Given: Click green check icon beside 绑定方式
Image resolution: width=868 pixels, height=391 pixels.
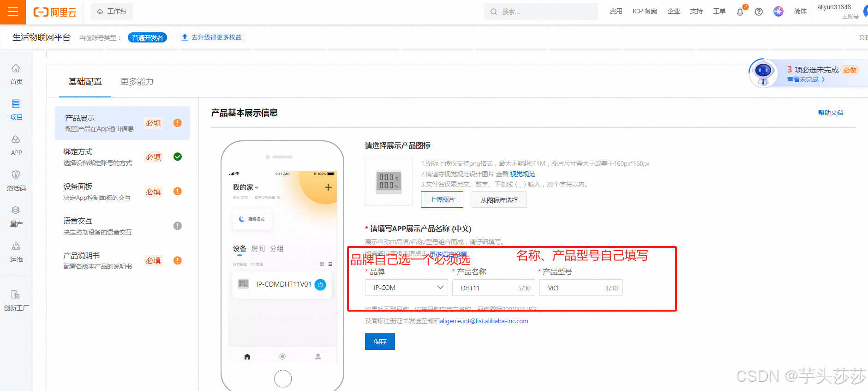Looking at the screenshot, I should (x=178, y=157).
